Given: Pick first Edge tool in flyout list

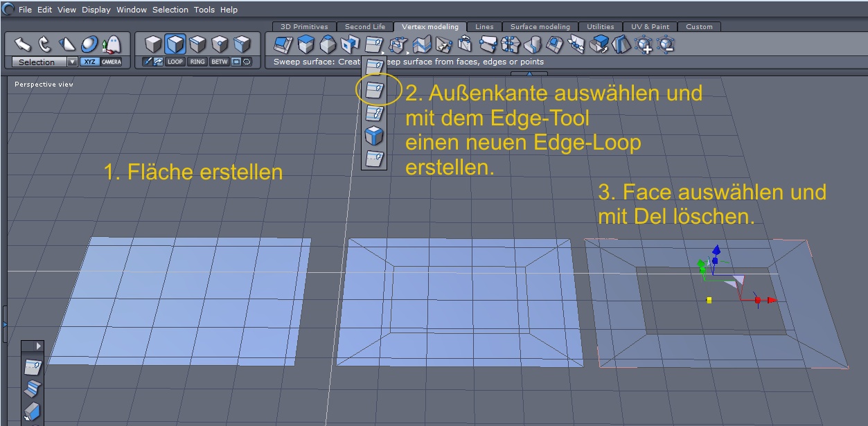Looking at the screenshot, I should click(x=374, y=67).
